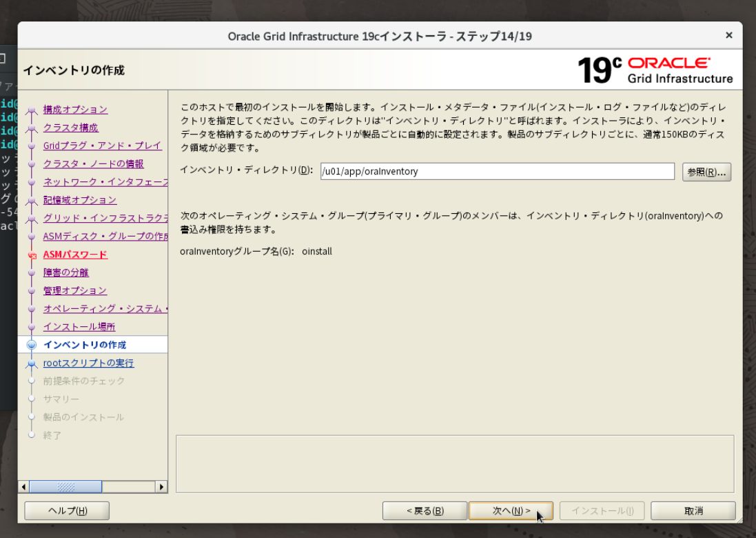Open 管理オプション step
This screenshot has height=538, width=756.
coord(74,290)
